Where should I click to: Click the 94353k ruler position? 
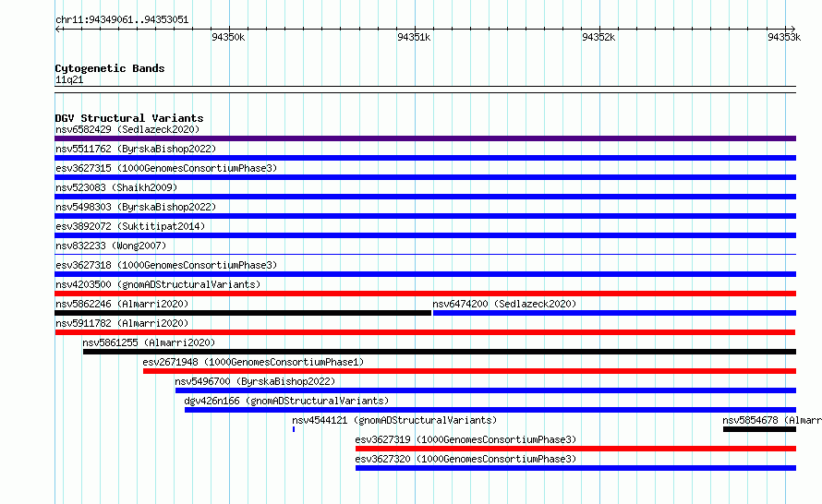[x=784, y=37]
